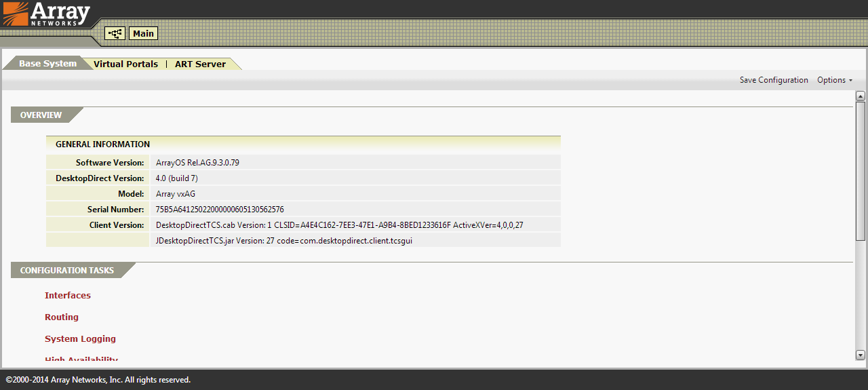Select the DesktopDirect Version label

100,178
